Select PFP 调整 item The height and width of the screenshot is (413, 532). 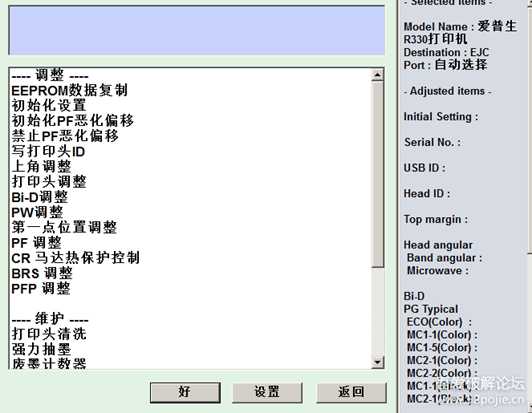[x=41, y=288]
